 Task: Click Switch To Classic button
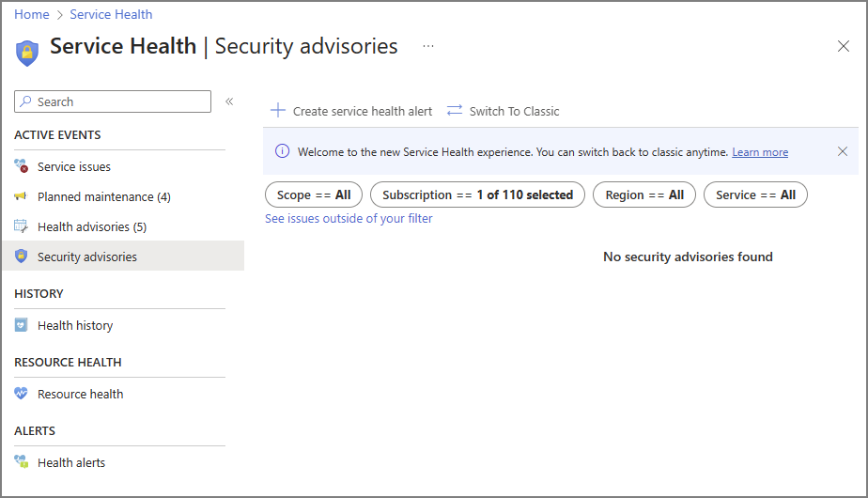(503, 111)
